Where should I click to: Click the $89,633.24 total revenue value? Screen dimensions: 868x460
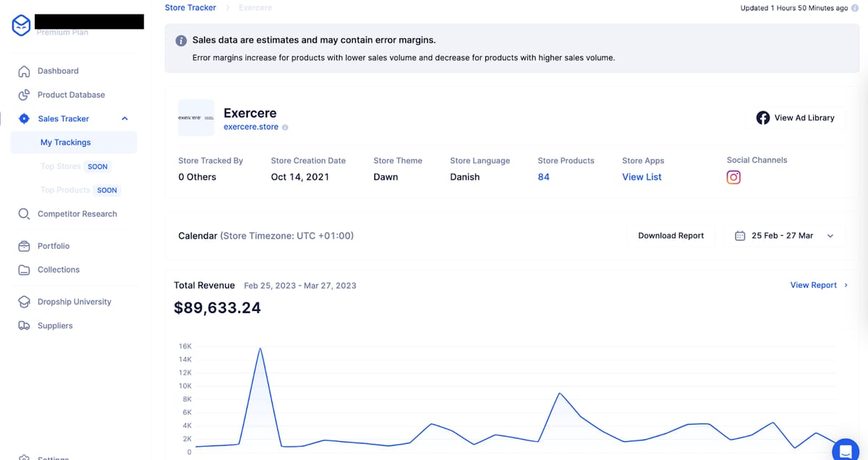(217, 308)
